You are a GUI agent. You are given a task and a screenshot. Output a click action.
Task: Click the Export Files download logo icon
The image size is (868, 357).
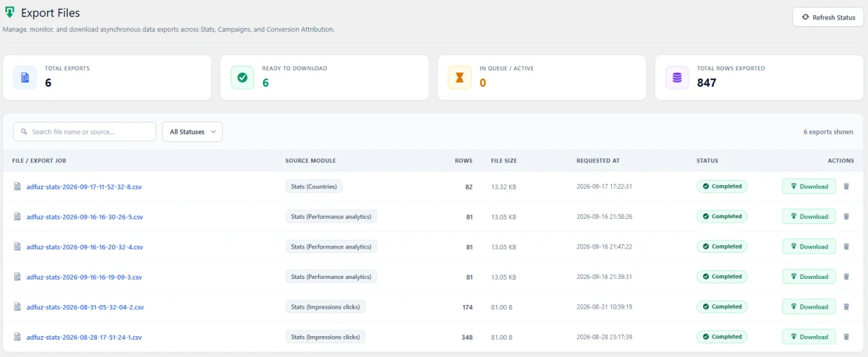[9, 12]
